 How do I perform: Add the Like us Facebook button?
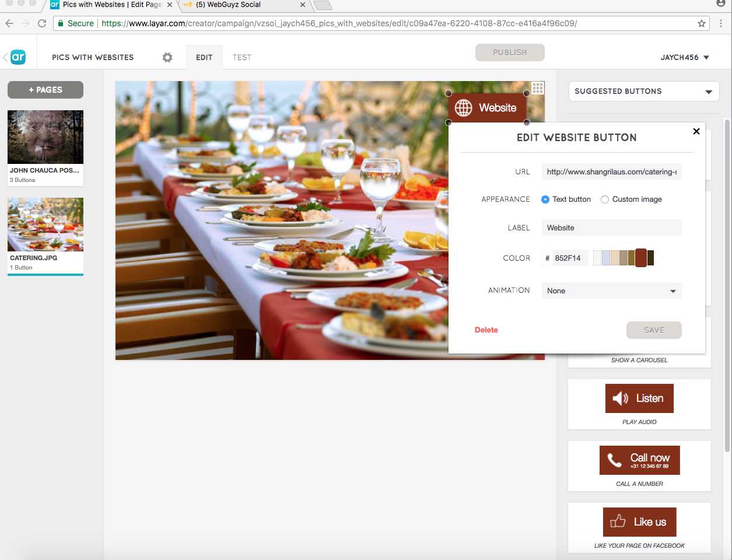coord(639,522)
